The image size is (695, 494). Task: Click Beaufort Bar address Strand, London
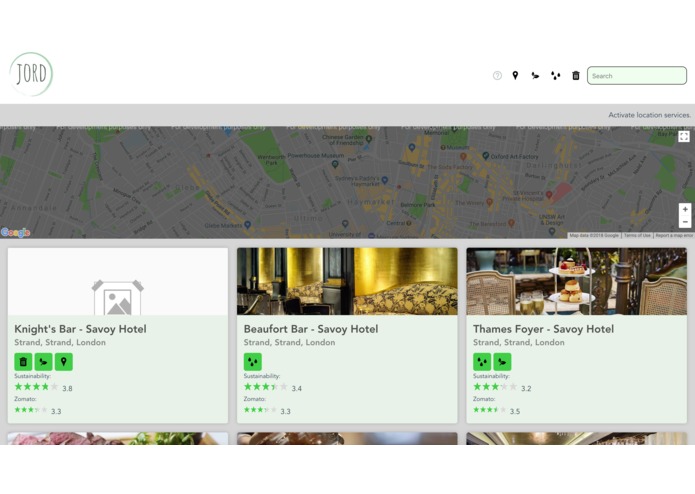pos(289,342)
